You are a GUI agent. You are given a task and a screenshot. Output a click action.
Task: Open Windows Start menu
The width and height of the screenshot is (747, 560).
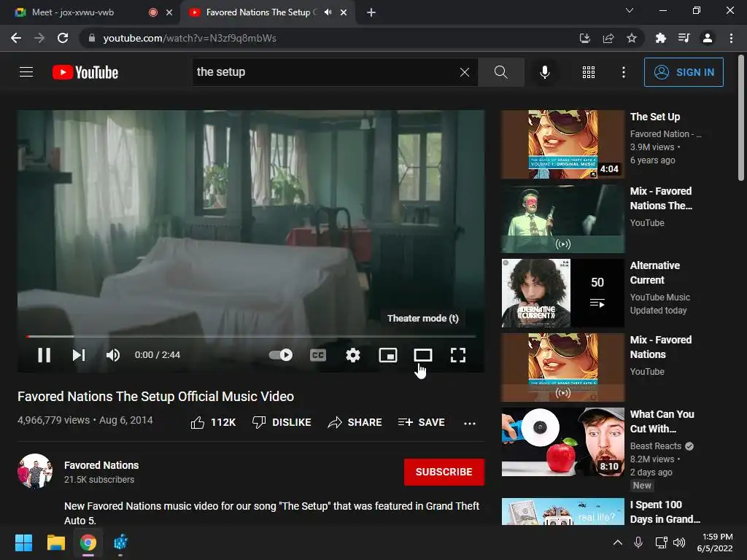[23, 542]
